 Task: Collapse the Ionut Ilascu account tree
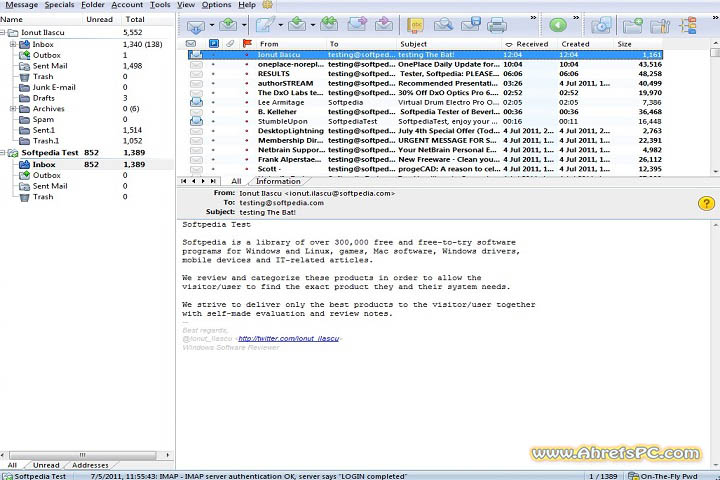coord(3,33)
